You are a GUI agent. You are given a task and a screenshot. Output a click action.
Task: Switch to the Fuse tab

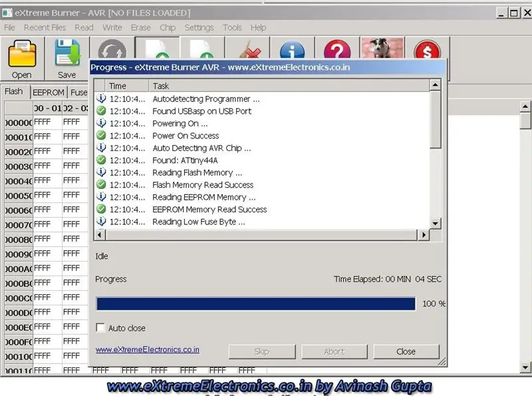78,93
